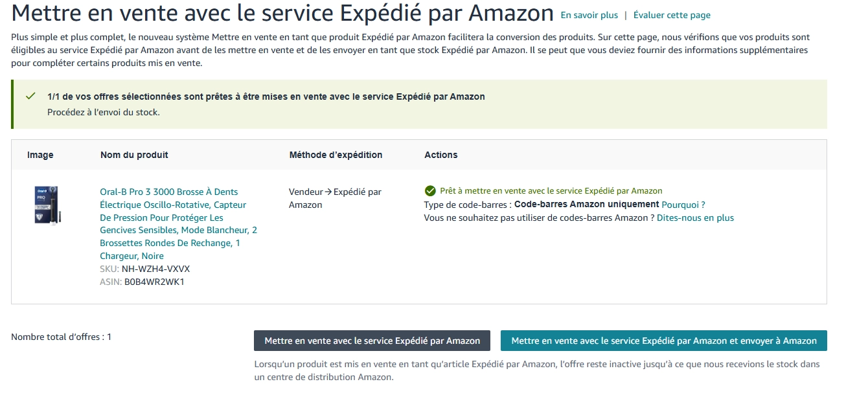Click the 'Actions' column header
This screenshot has height=395, width=868.
[440, 155]
